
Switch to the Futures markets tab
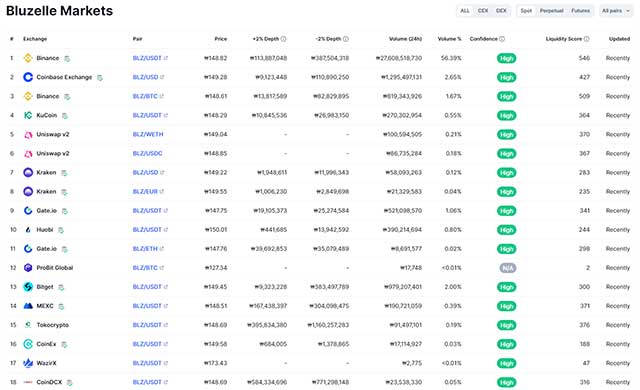point(580,11)
